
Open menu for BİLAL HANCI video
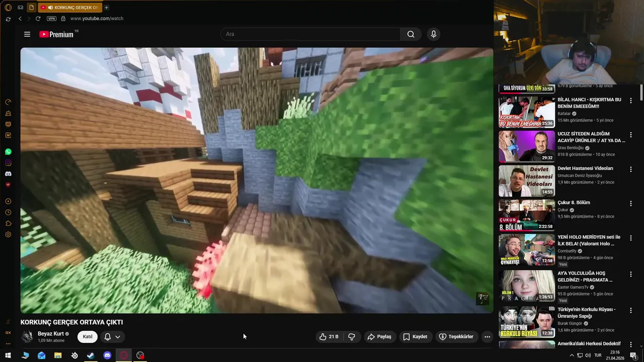coord(631,101)
